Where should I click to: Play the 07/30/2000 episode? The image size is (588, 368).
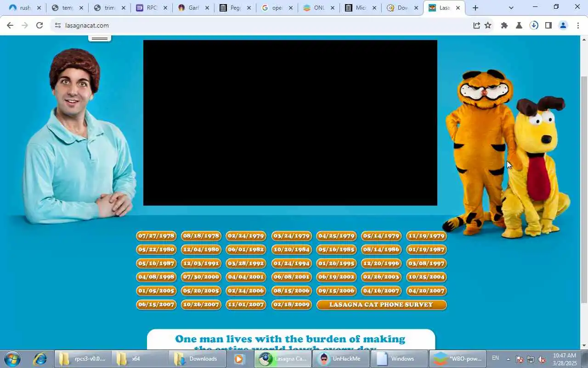coord(201,277)
